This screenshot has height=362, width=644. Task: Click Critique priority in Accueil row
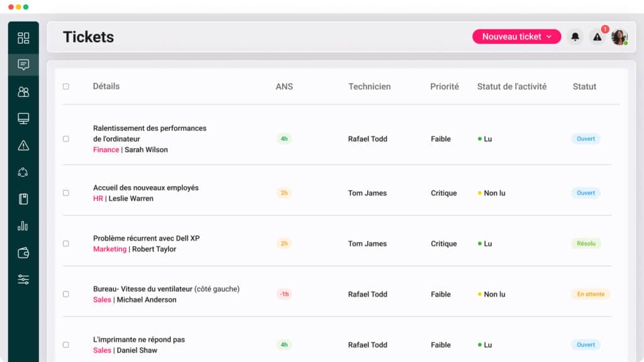(443, 193)
